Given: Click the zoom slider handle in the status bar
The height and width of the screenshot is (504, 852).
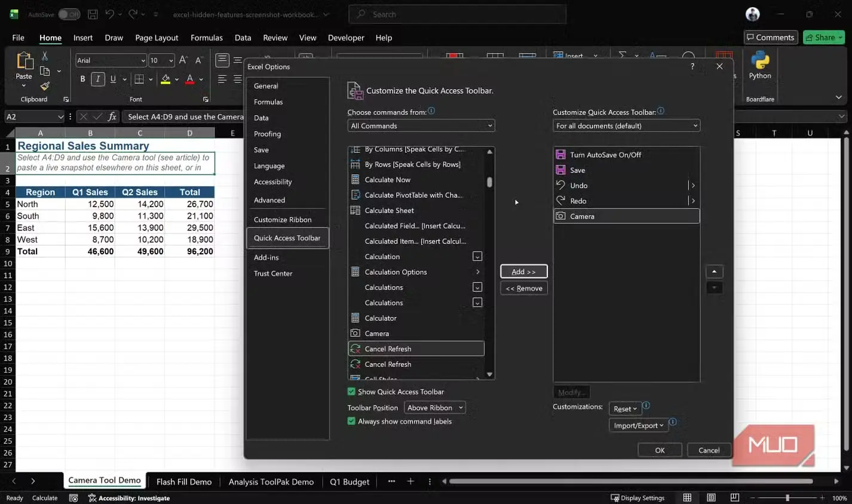Looking at the screenshot, I should [787, 497].
